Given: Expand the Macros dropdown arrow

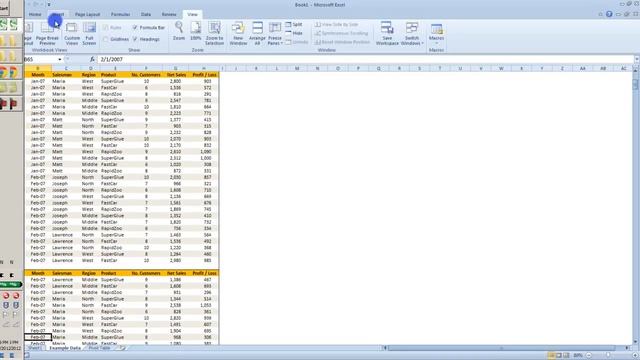Looking at the screenshot, I should pyautogui.click(x=436, y=43).
